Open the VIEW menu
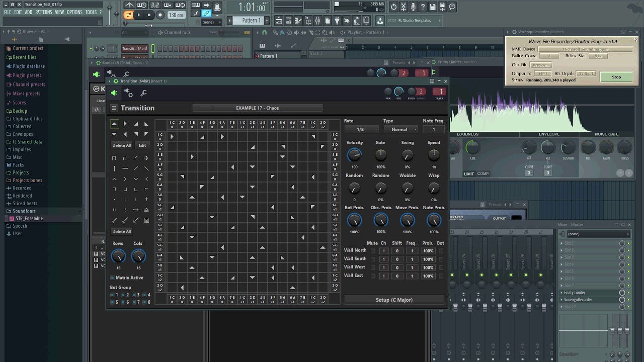 tap(59, 12)
